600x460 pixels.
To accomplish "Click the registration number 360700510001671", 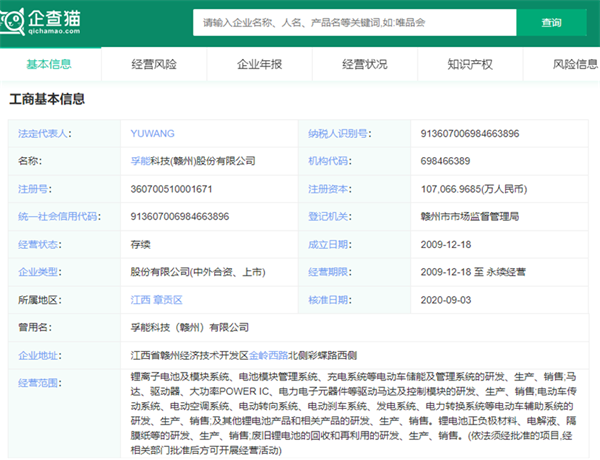I will pyautogui.click(x=171, y=188).
